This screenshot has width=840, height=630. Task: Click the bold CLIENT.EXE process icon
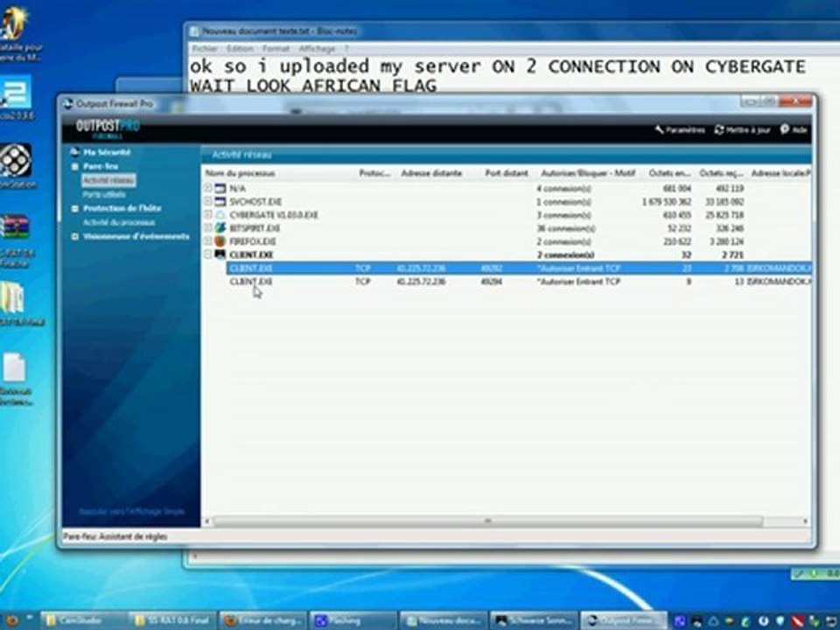coord(220,255)
